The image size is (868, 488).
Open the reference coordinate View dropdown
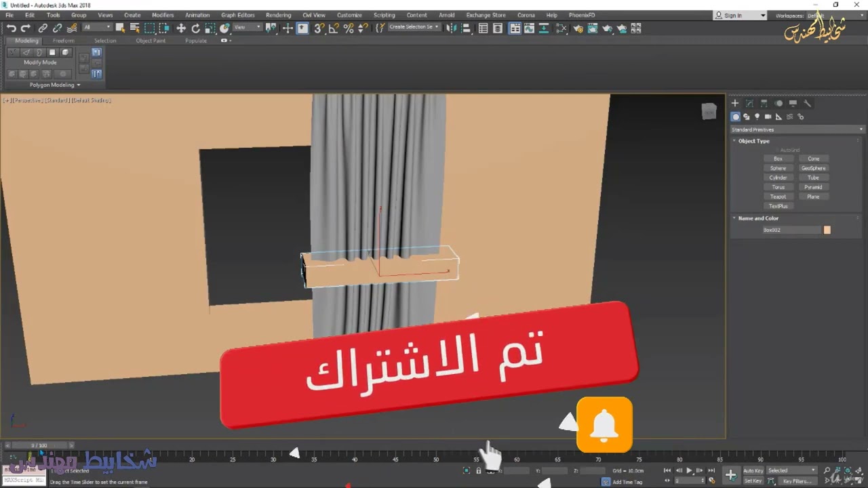pos(247,27)
